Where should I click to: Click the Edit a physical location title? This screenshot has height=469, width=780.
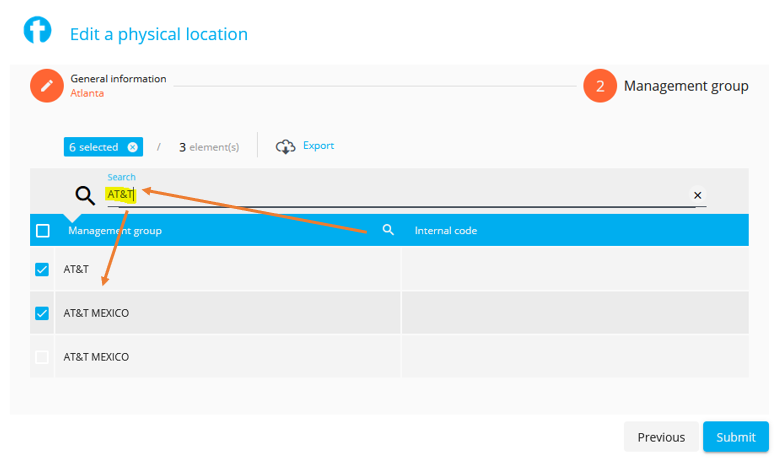point(159,34)
